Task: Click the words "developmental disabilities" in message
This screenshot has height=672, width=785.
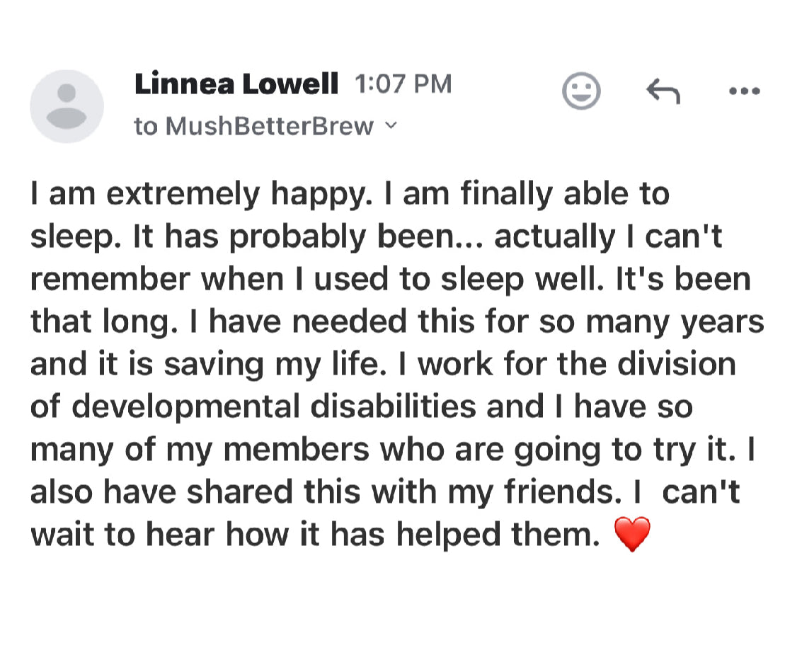Action: [274, 406]
